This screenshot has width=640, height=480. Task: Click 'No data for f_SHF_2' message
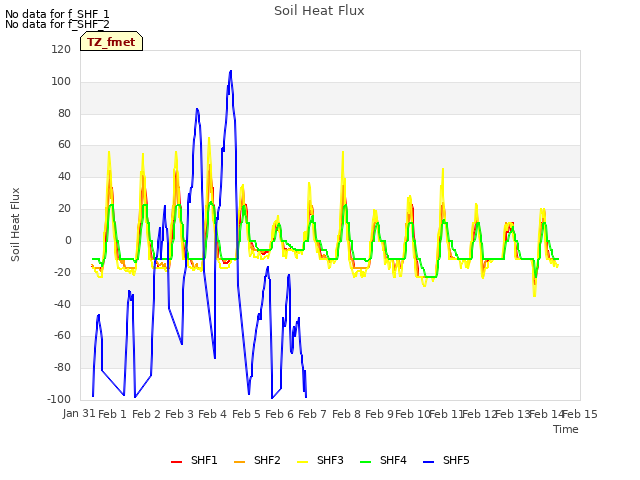coord(57,24)
